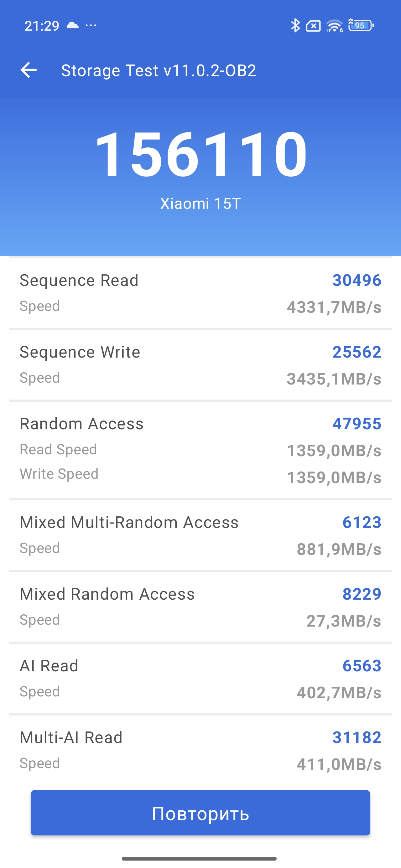Image resolution: width=401 pixels, height=868 pixels.
Task: Tap the Wi-Fi signal icon
Action: click(x=334, y=26)
